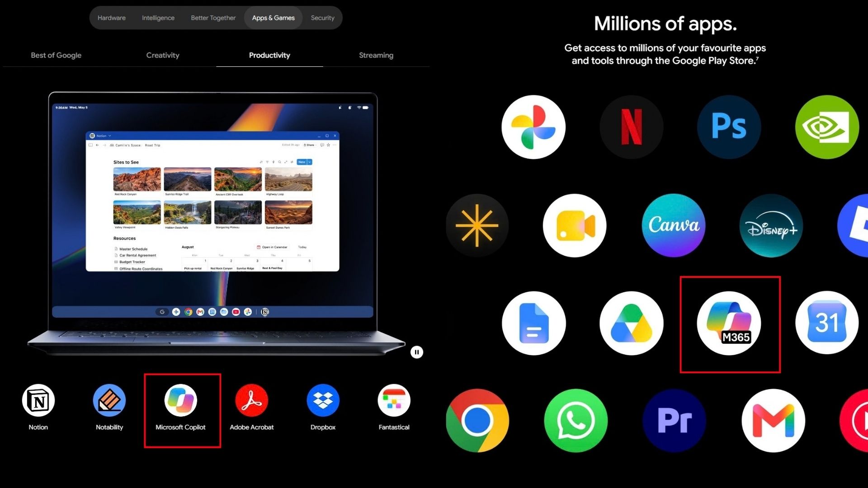
Task: Switch to the Streaming tab
Action: coord(376,55)
